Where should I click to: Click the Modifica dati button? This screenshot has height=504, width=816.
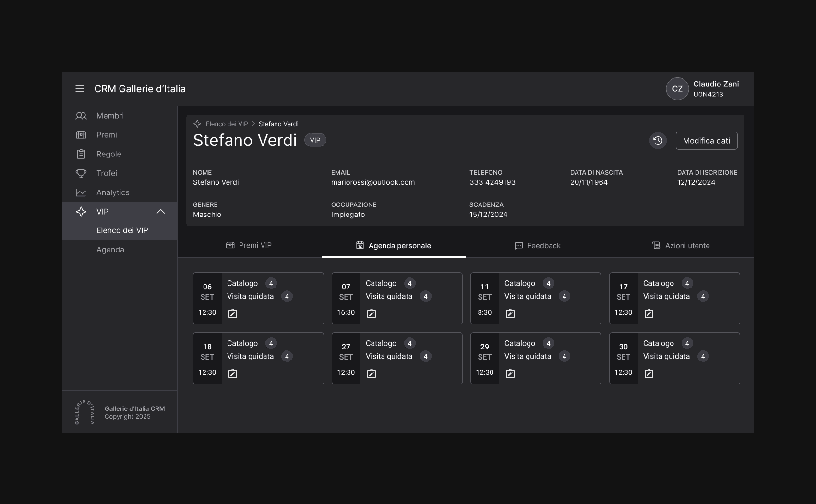[x=707, y=141]
